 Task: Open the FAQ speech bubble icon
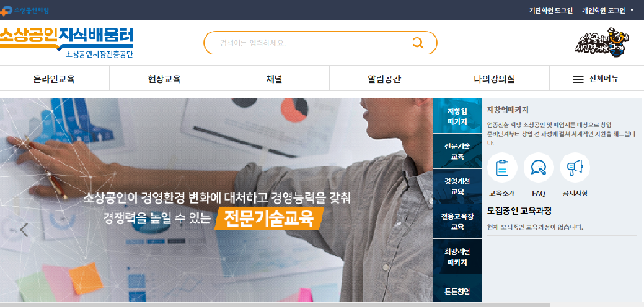[x=538, y=168]
